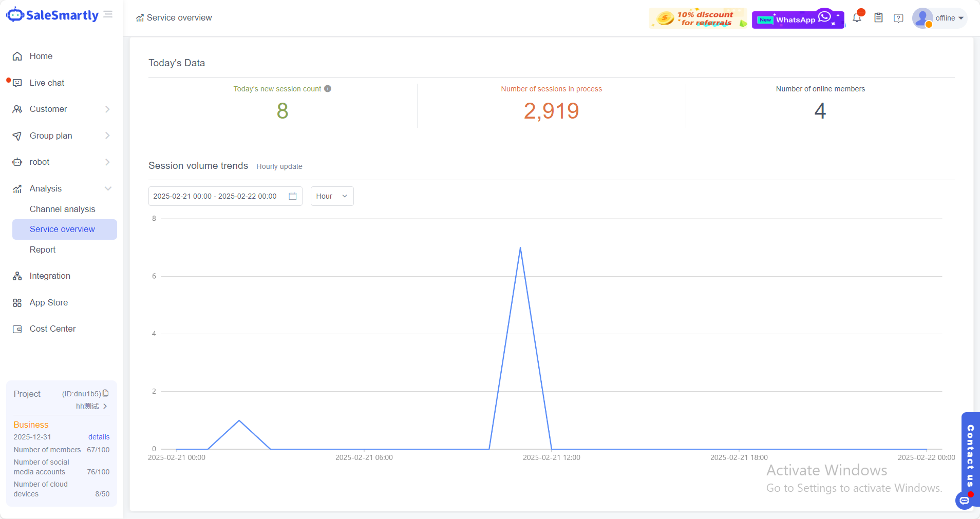Copy the project ID with copy icon
This screenshot has width=980, height=519.
[106, 393]
